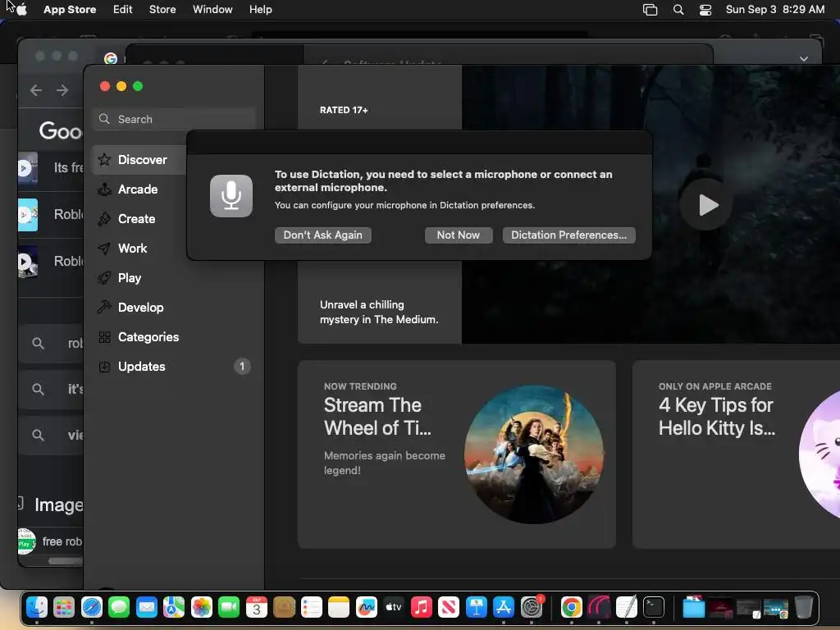The image size is (840, 630).
Task: Open Dictation Preferences from the dialog
Action: 569,235
